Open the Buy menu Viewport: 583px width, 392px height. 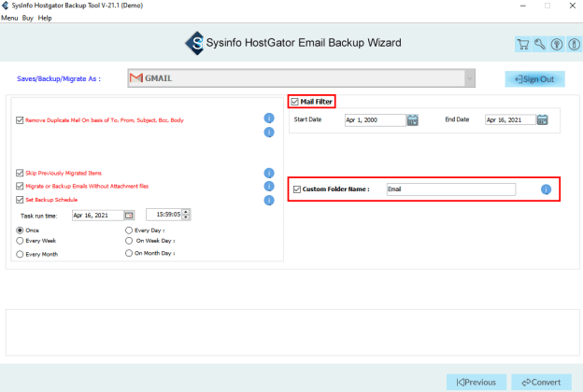pos(27,18)
